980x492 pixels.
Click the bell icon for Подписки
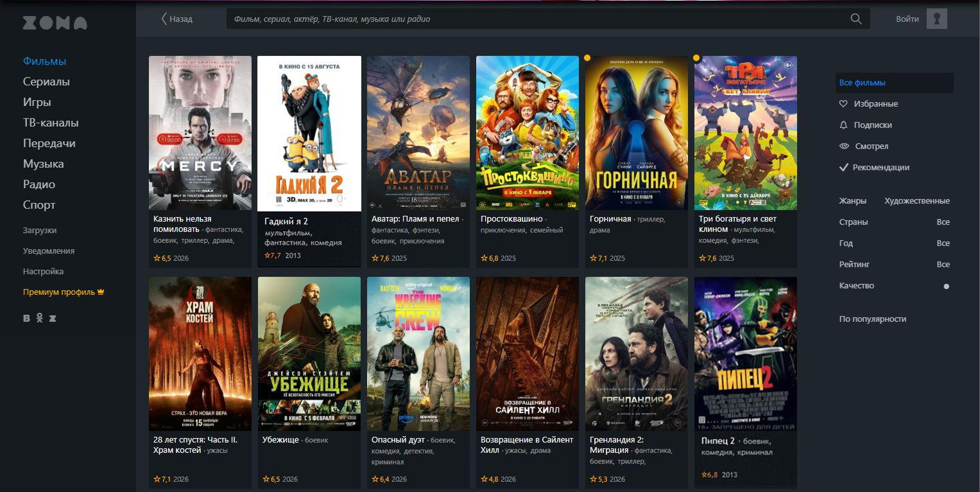coord(844,125)
